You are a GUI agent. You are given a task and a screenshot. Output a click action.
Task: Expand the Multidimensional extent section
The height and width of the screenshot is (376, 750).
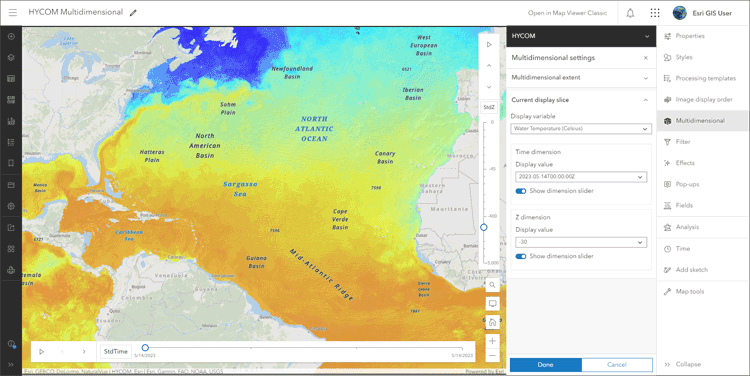(x=581, y=77)
